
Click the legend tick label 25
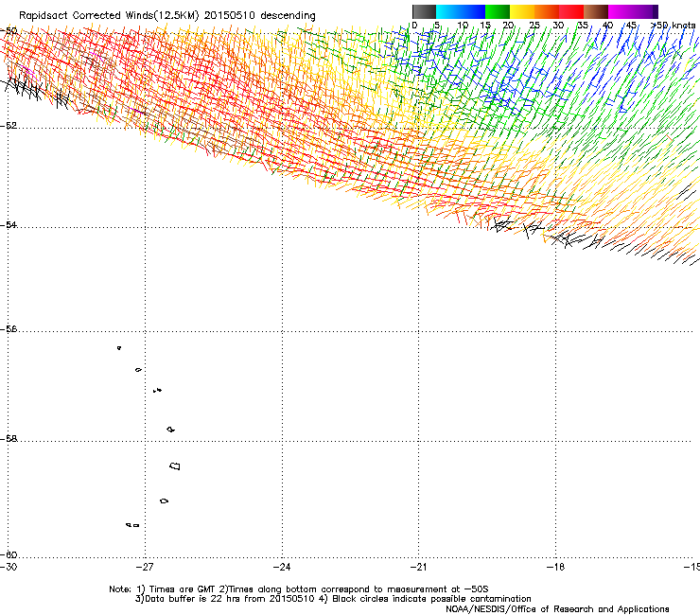[x=534, y=26]
